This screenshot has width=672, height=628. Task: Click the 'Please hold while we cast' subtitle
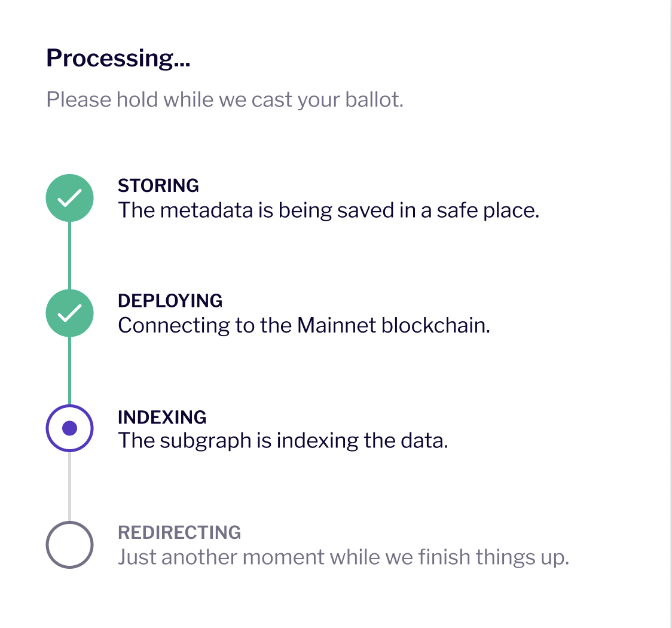[225, 99]
